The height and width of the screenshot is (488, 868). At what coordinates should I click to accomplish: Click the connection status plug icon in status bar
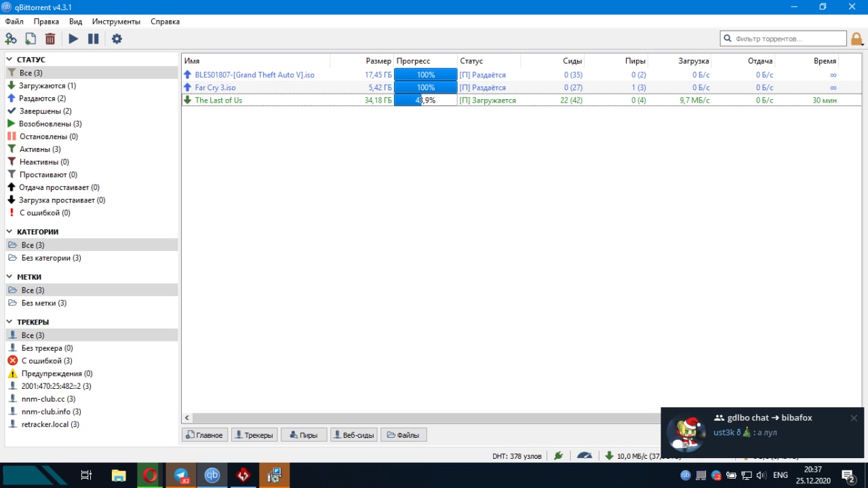pyautogui.click(x=558, y=456)
